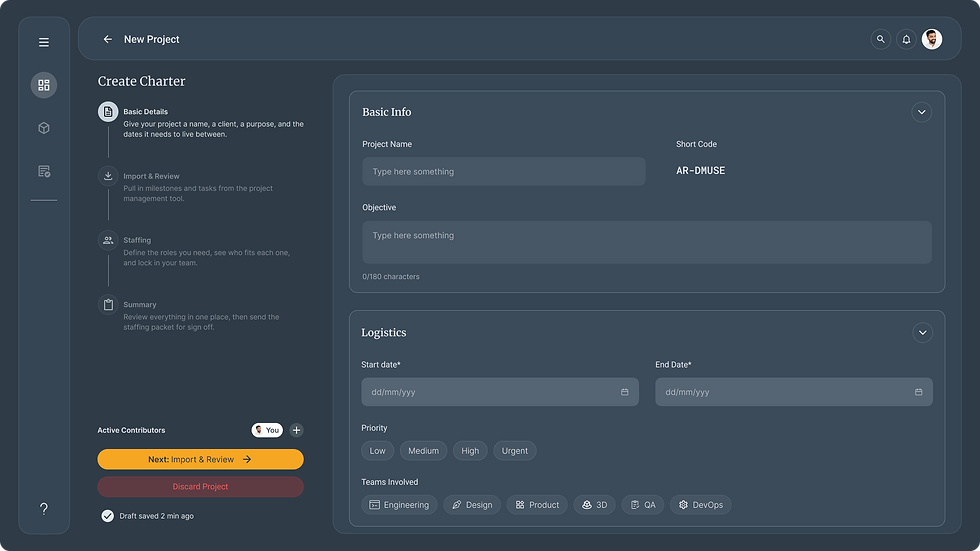This screenshot has width=980, height=551.
Task: Select High priority
Action: click(x=470, y=451)
